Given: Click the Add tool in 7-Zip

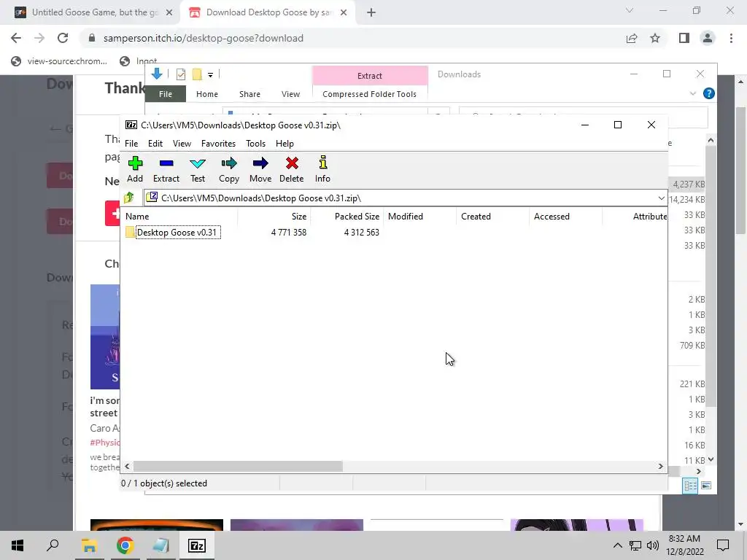Looking at the screenshot, I should click(x=135, y=169).
